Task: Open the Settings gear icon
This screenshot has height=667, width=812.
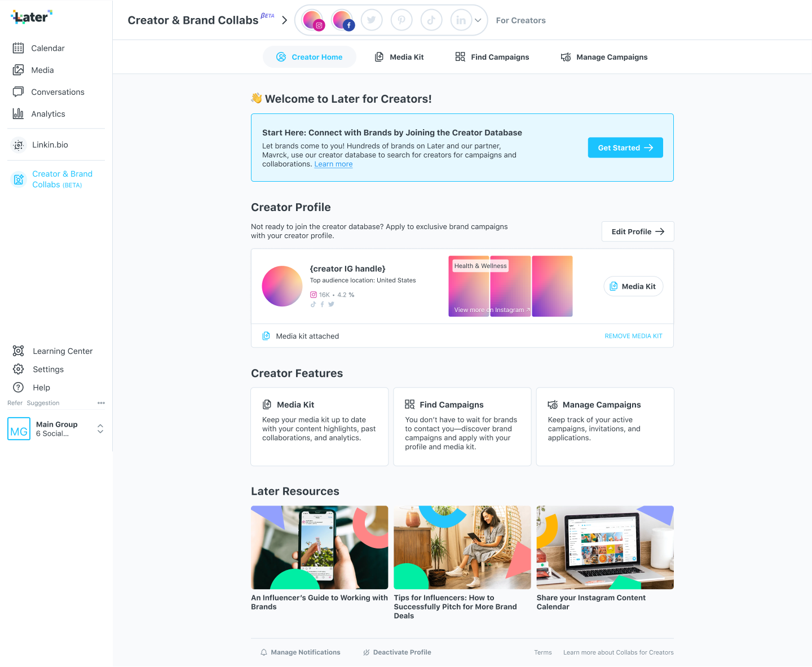Action: [x=19, y=369]
